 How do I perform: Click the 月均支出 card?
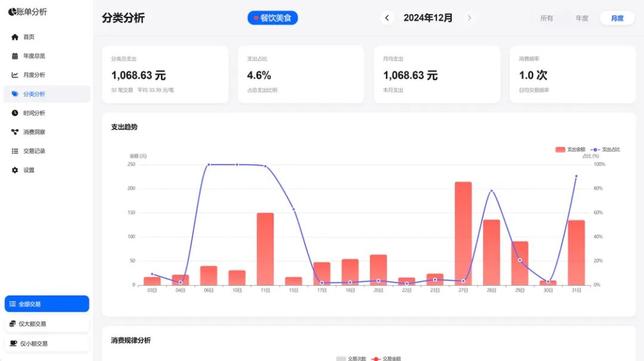pos(437,74)
